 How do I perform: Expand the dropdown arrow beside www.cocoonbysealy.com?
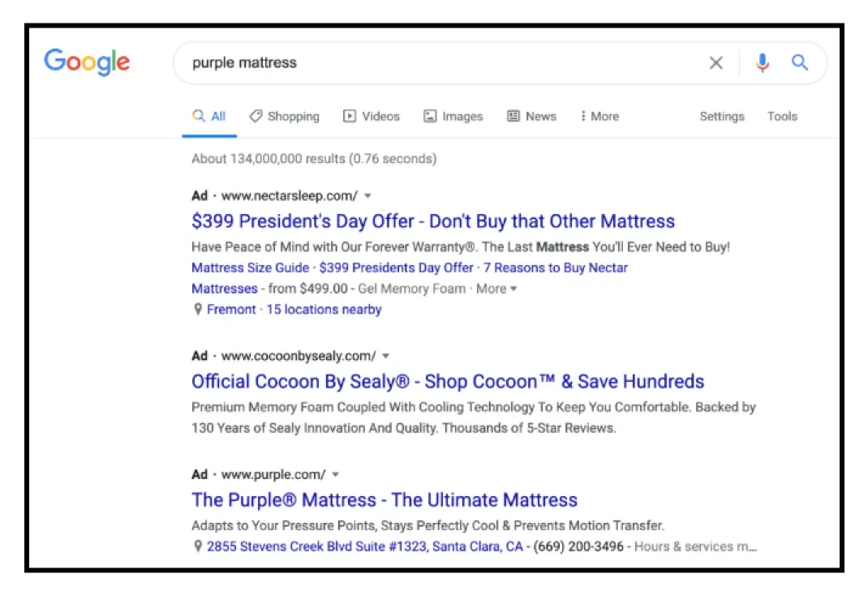[x=386, y=356]
